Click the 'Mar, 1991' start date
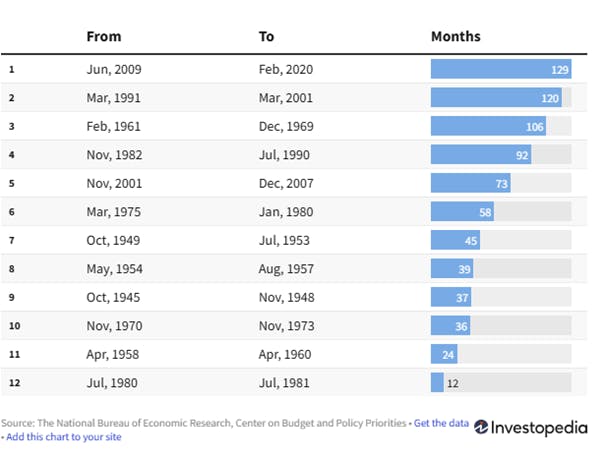 [x=113, y=98]
